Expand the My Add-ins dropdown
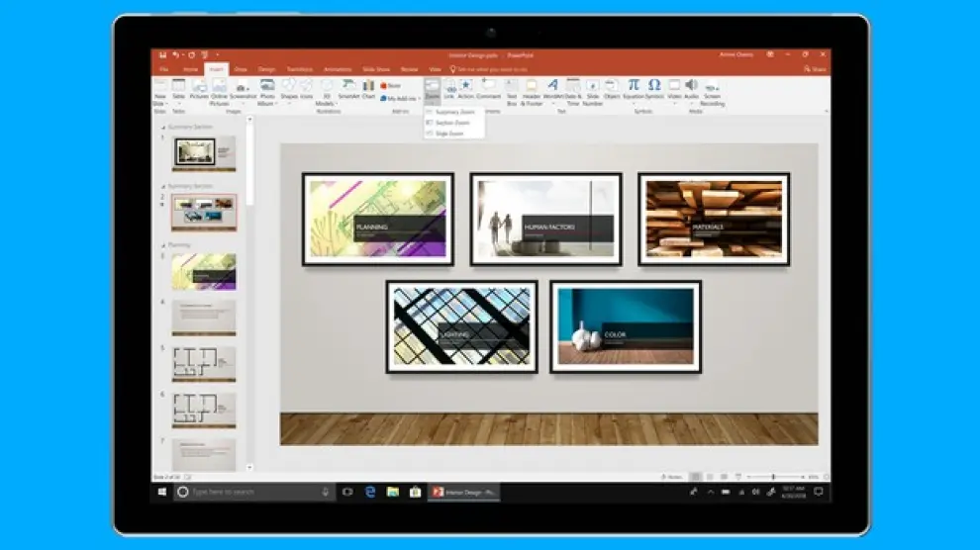This screenshot has width=980, height=550. click(x=401, y=99)
